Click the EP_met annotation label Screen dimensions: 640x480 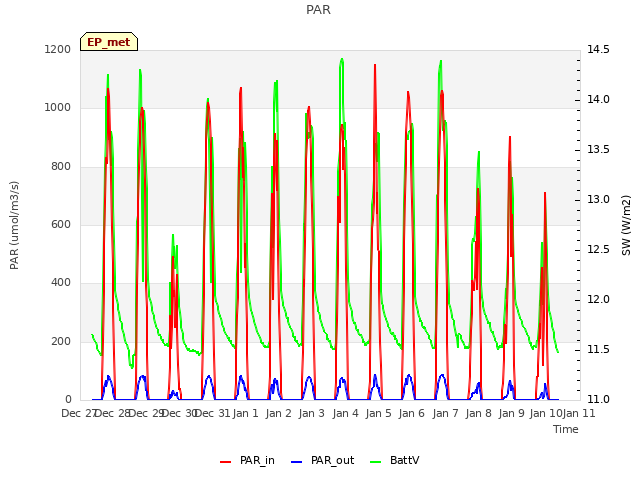click(109, 42)
